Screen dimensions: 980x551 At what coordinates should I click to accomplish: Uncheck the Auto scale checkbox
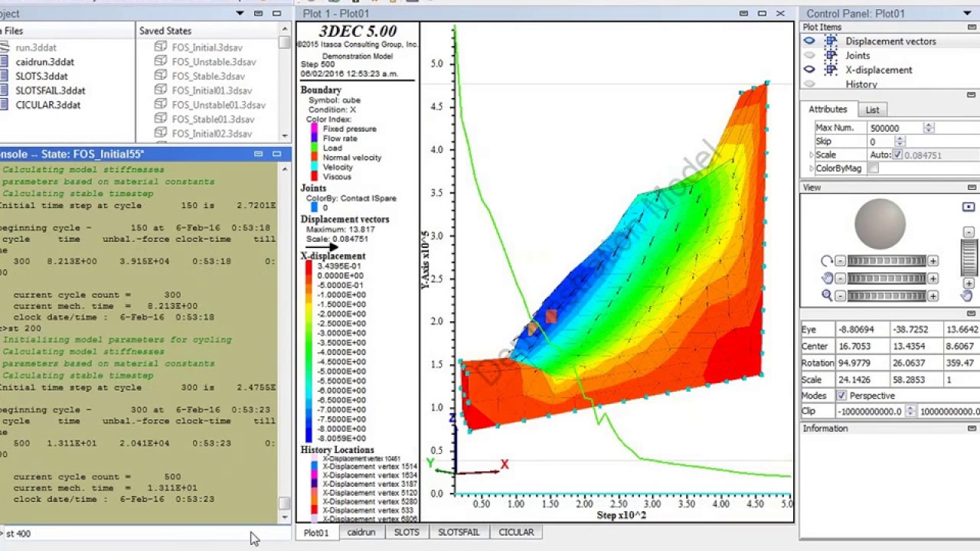897,155
